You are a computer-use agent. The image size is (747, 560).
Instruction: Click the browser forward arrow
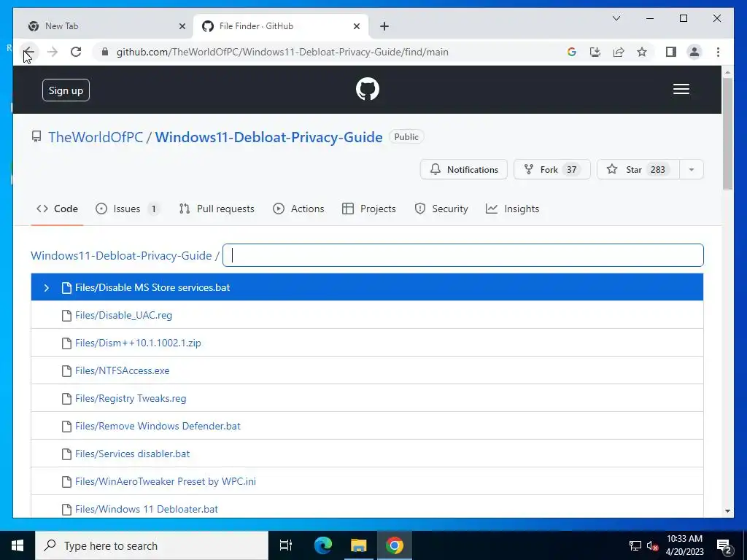pos(53,52)
